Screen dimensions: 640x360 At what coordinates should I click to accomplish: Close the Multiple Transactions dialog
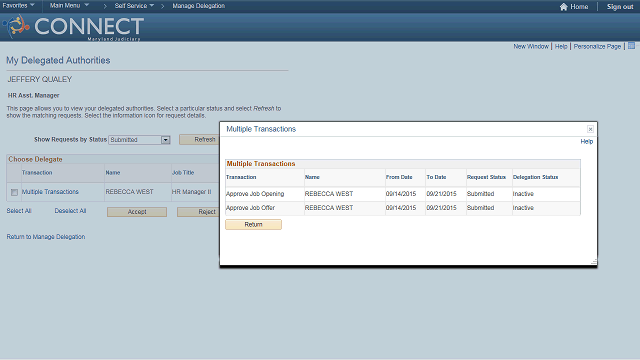pyautogui.click(x=590, y=129)
